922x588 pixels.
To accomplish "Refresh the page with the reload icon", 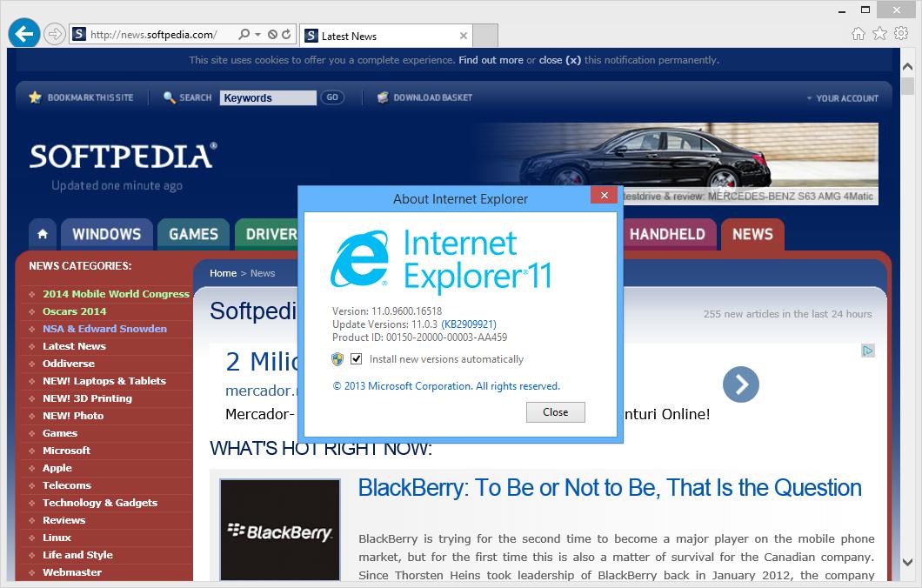I will pyautogui.click(x=286, y=34).
